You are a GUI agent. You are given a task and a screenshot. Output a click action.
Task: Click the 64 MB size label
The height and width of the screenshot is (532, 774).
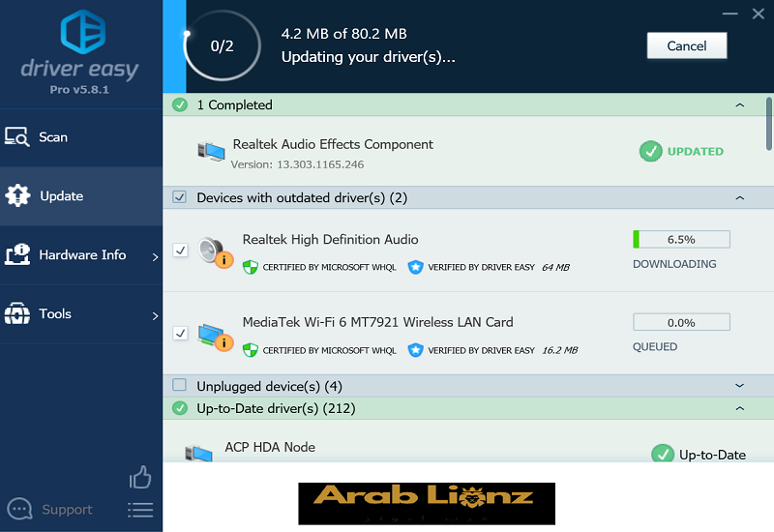[x=555, y=268]
